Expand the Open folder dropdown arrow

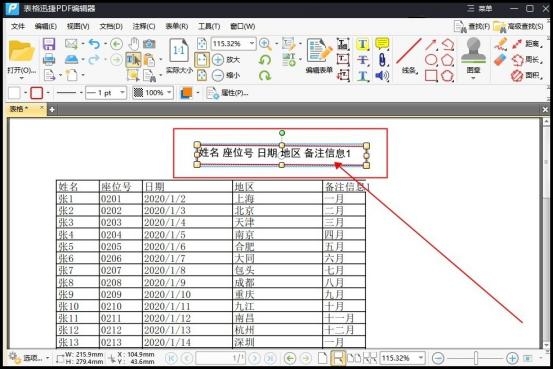click(x=21, y=77)
